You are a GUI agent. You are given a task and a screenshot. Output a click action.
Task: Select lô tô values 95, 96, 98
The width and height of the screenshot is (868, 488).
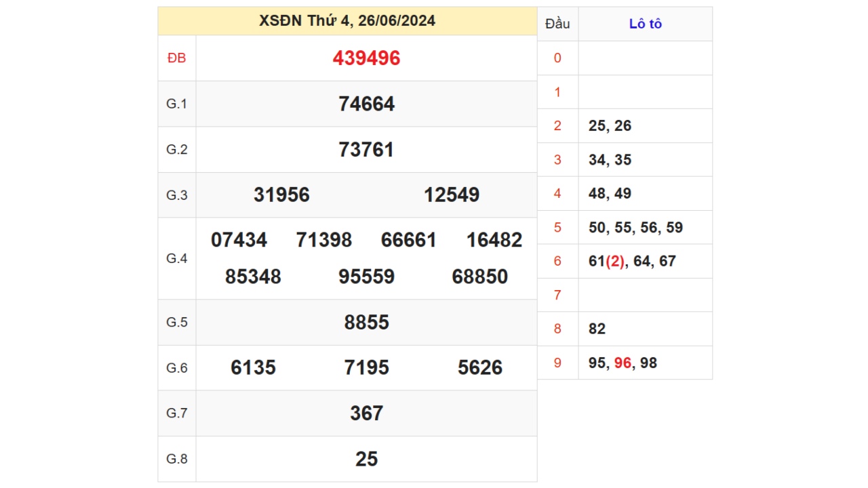[x=623, y=363]
